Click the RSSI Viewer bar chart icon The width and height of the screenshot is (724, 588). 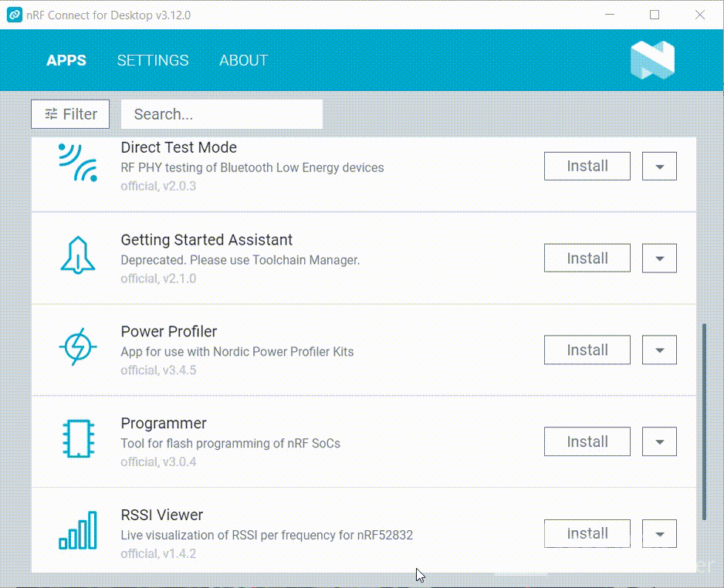click(77, 530)
